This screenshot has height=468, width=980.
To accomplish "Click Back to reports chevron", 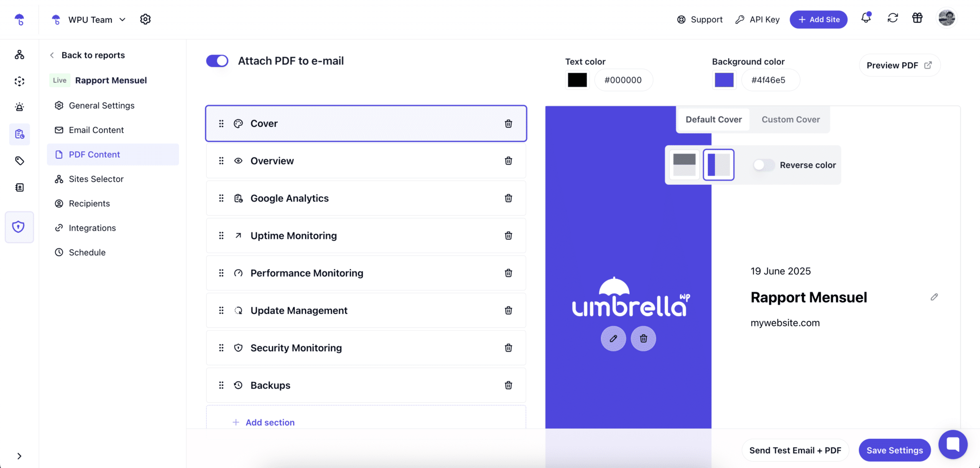I will pyautogui.click(x=52, y=55).
